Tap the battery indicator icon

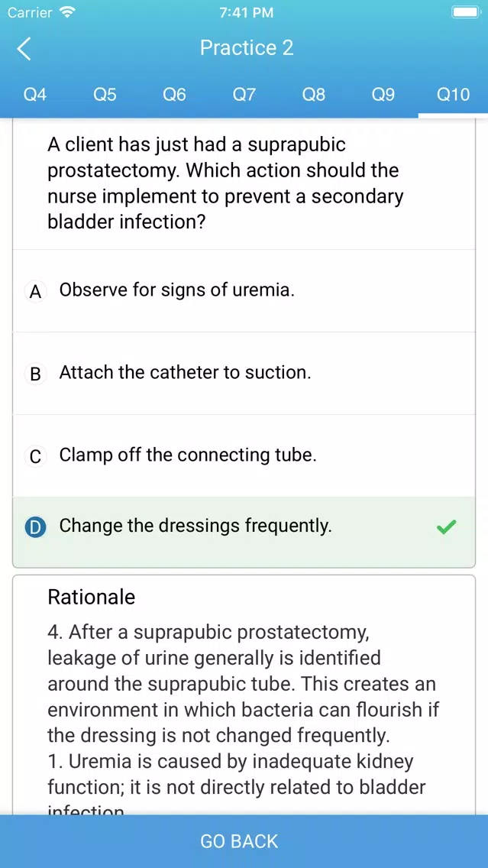466,12
